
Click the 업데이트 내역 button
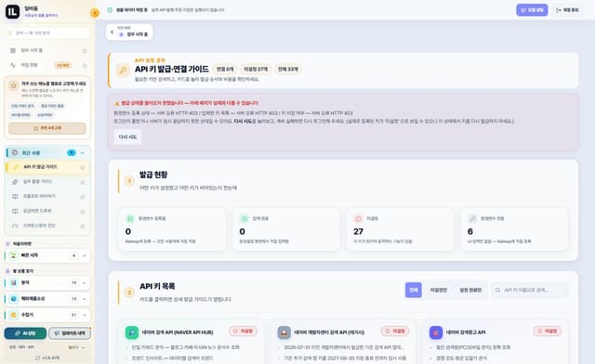[70, 333]
